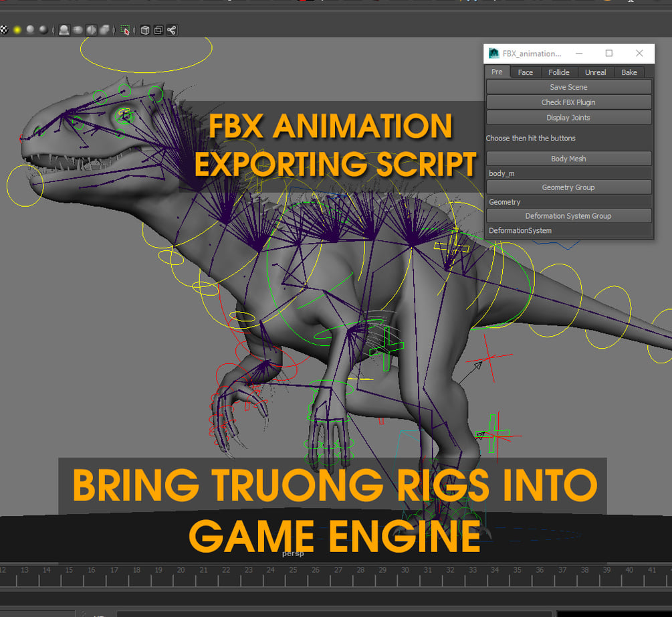Select the green cross control near hip

click(386, 349)
